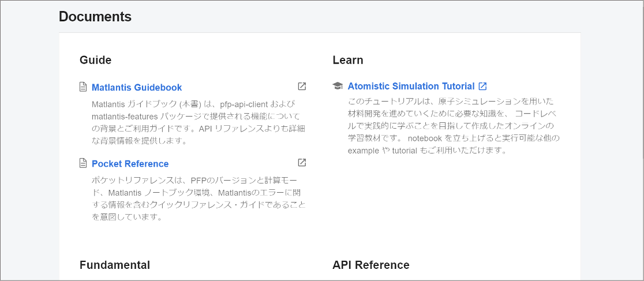Click the Matlantis Guidebook description paragraph

(196, 122)
